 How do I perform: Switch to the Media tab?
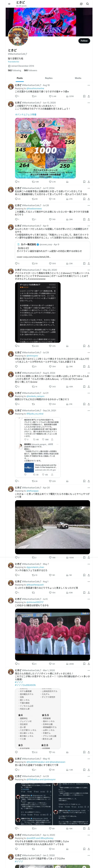[x=78, y=78]
